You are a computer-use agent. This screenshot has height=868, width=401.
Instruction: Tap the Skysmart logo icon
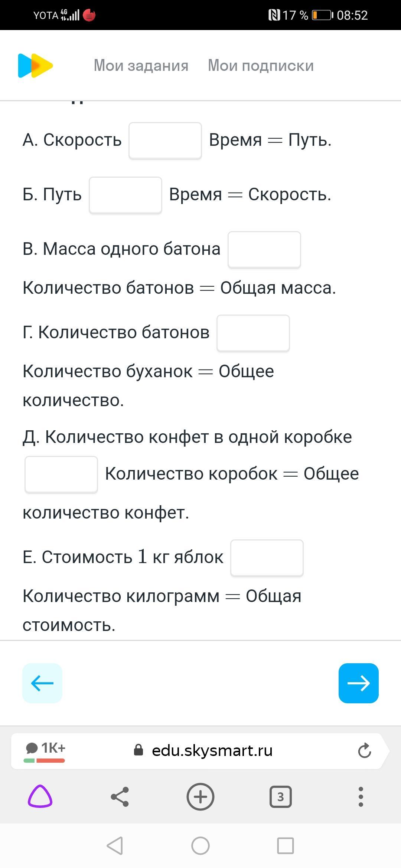[35, 66]
